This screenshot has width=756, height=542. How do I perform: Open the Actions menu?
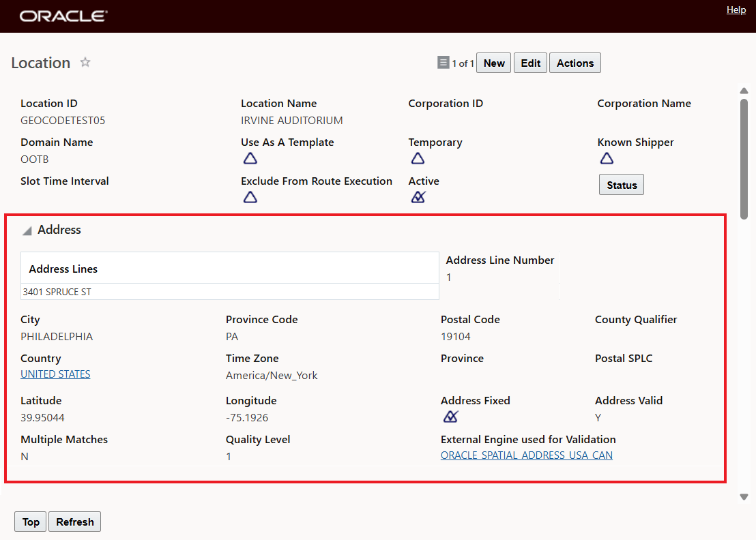coord(575,63)
